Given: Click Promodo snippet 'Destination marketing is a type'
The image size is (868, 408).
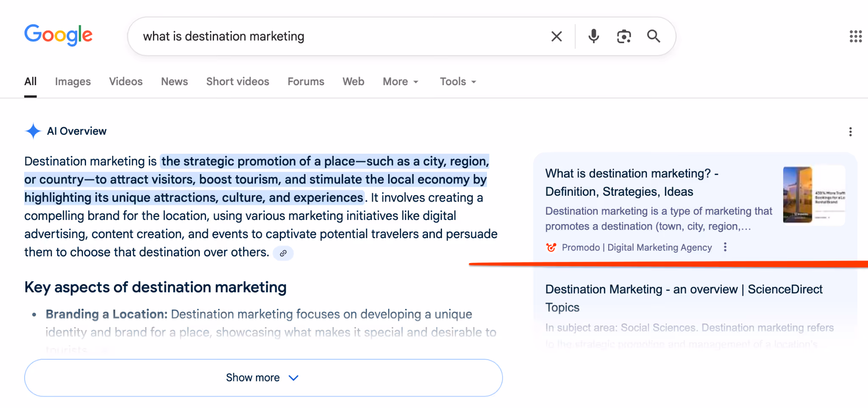Looking at the screenshot, I should tap(659, 219).
